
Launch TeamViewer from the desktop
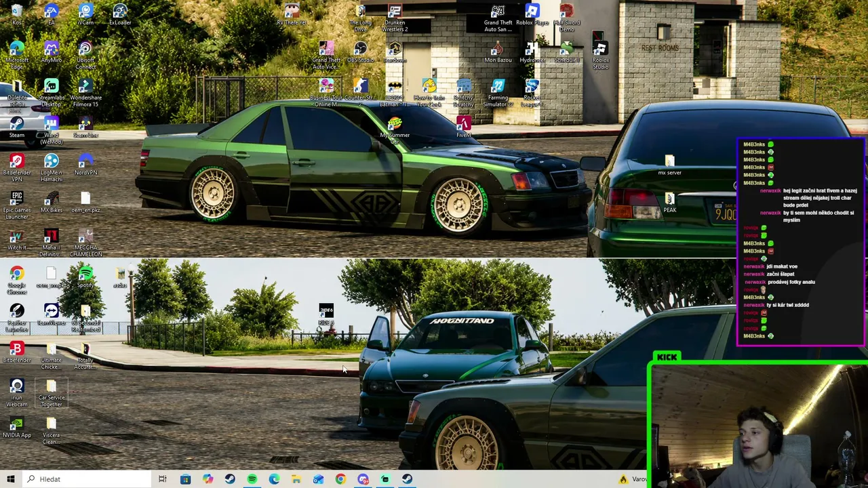point(51,314)
